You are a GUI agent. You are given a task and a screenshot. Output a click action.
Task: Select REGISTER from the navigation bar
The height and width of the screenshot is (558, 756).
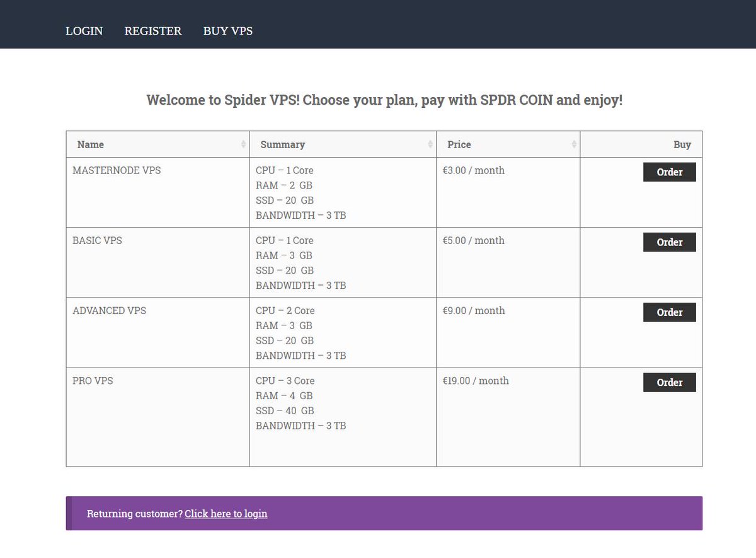pyautogui.click(x=152, y=31)
